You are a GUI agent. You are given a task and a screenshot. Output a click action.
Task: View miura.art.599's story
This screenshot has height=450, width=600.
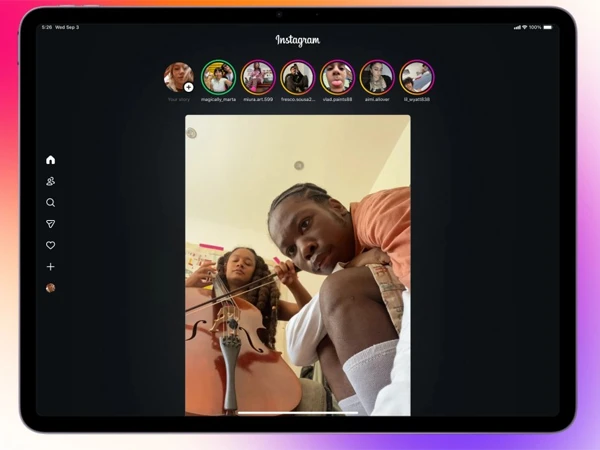click(x=258, y=77)
